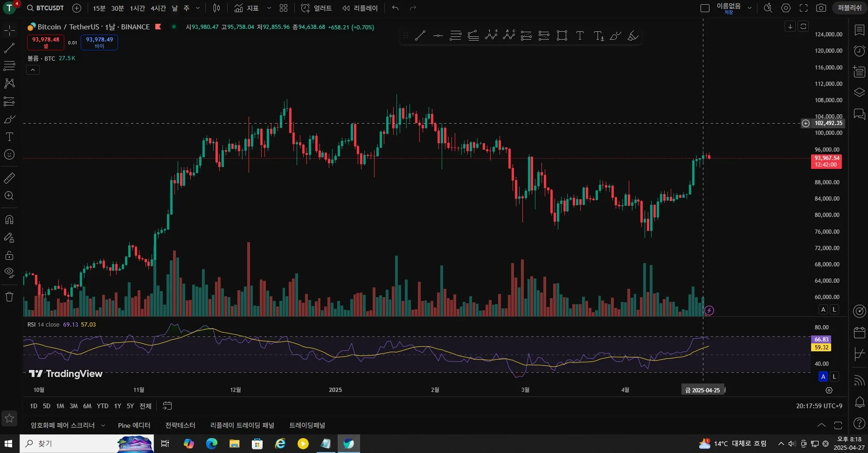868x453 pixels.
Task: Toggle lock all drawing tools
Action: click(x=9, y=255)
